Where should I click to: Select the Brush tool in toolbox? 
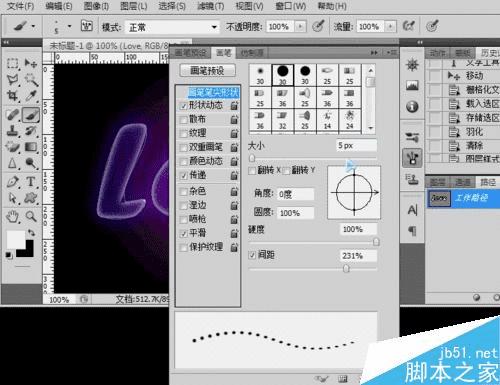[31, 115]
